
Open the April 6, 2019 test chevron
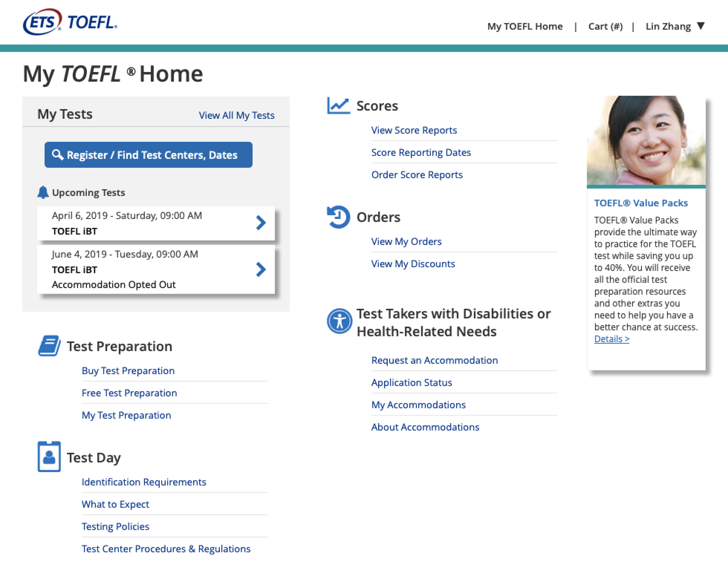(260, 223)
